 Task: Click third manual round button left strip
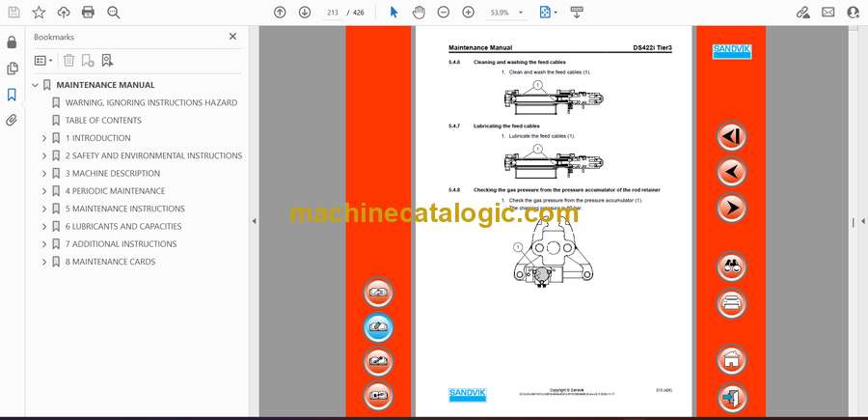coord(378,361)
